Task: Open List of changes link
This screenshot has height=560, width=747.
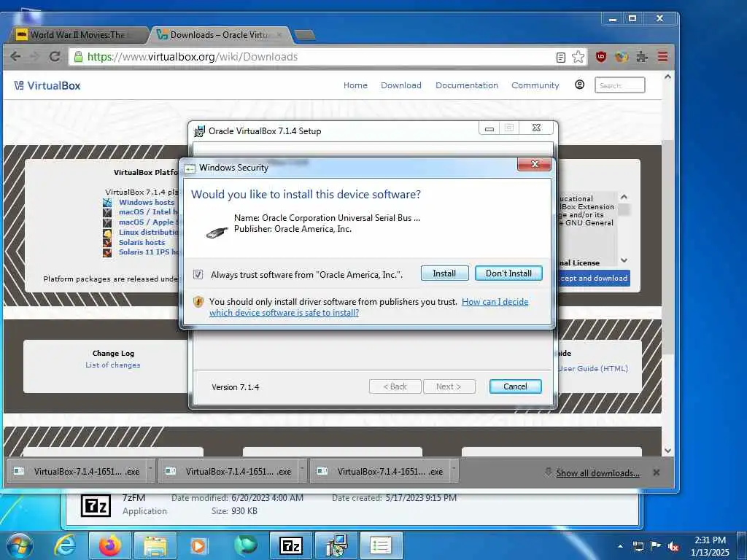Action: [x=113, y=365]
